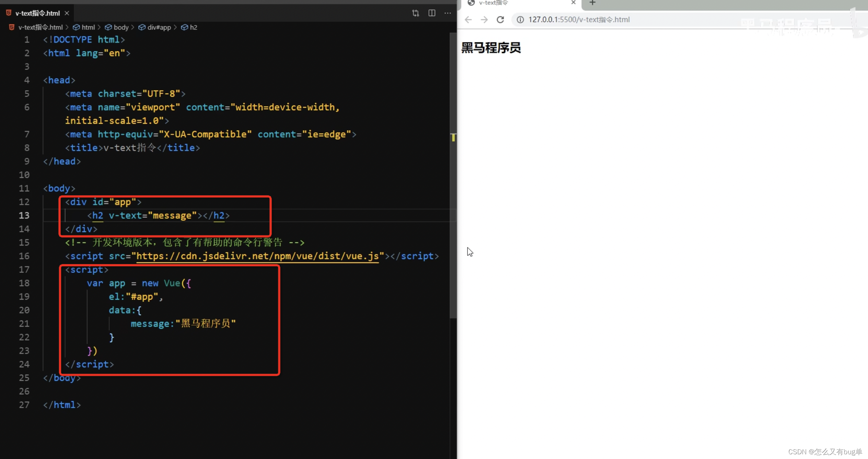The image size is (868, 459).
Task: Select the body breadcrumb item
Action: tap(121, 27)
